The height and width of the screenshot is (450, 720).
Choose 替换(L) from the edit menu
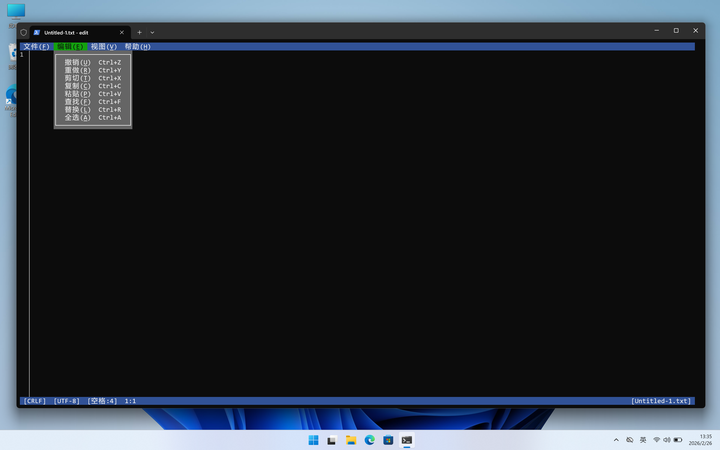click(93, 109)
